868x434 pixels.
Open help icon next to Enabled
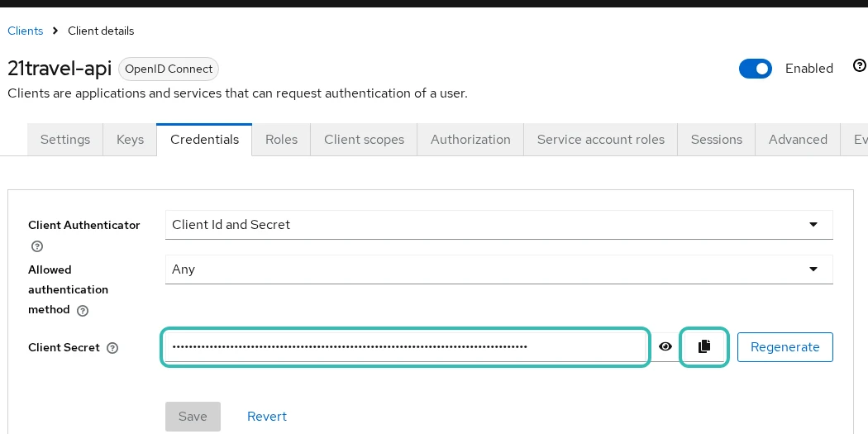tap(859, 66)
